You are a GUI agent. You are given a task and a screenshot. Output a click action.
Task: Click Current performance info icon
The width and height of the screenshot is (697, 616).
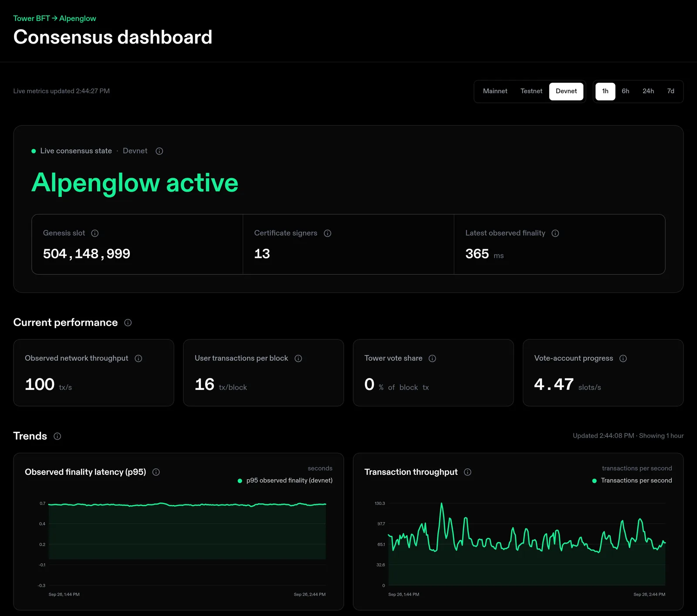(x=128, y=323)
